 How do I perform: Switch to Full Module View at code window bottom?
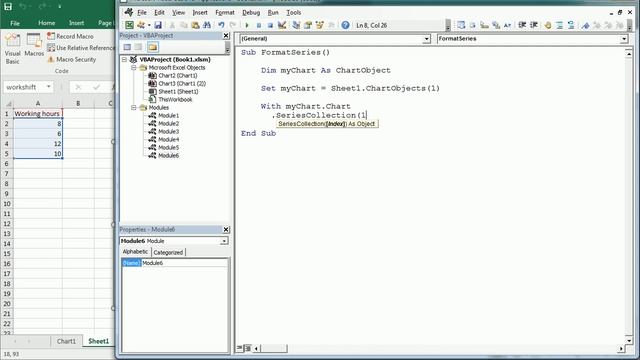coord(247,348)
